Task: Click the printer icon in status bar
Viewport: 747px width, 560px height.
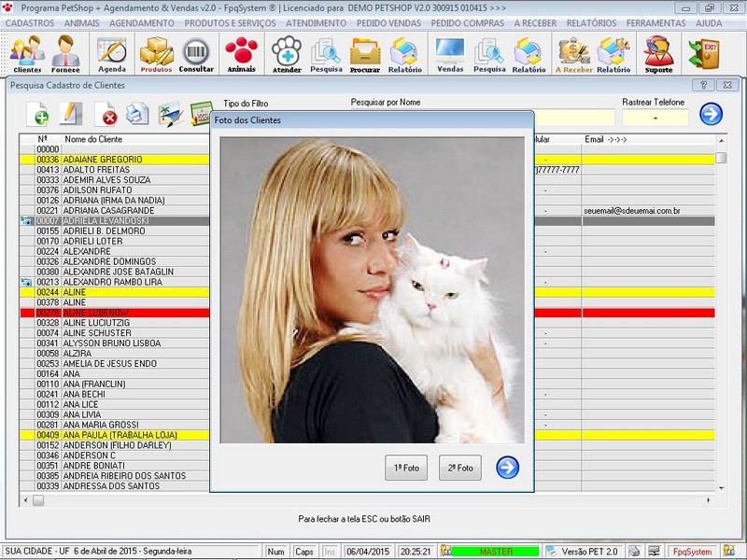Action: click(634, 552)
